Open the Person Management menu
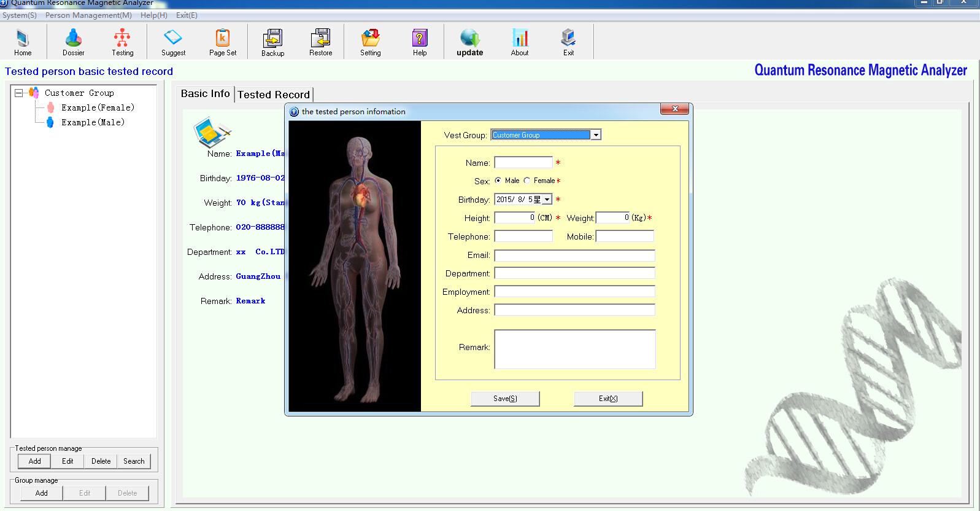This screenshot has height=511, width=980. point(88,15)
